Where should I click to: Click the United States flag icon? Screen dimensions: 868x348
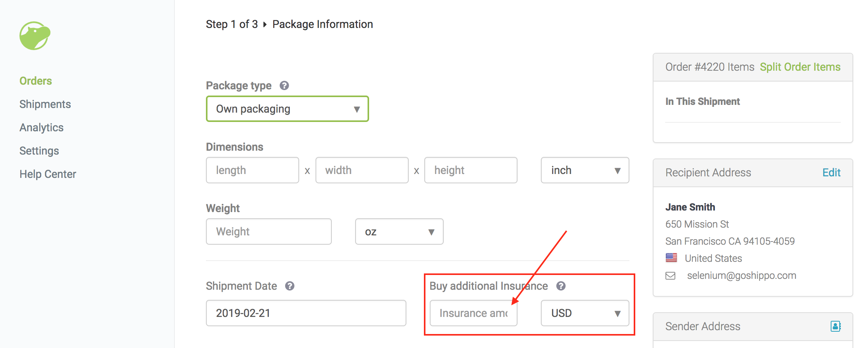(671, 258)
